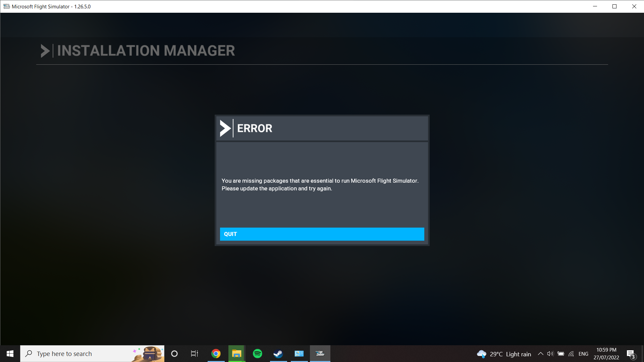Viewport: 644px width, 362px height.
Task: Open Spotify from the taskbar
Action: pos(257,354)
